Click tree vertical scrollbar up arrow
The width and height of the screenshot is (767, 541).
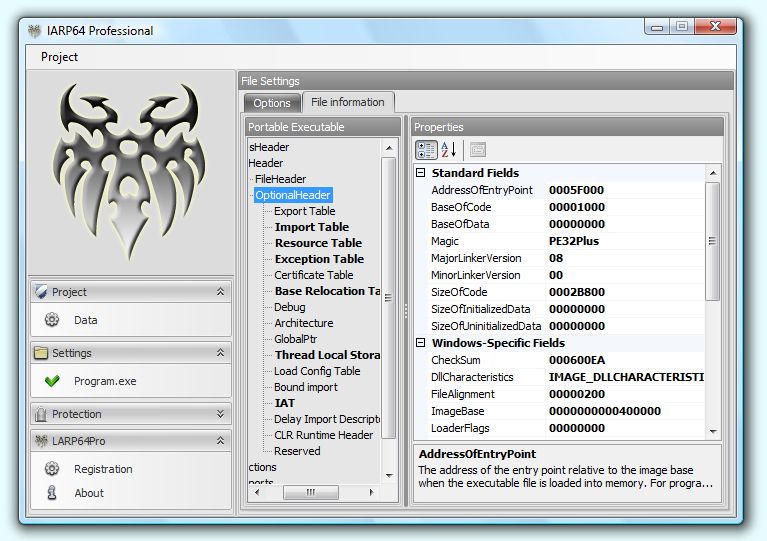389,148
